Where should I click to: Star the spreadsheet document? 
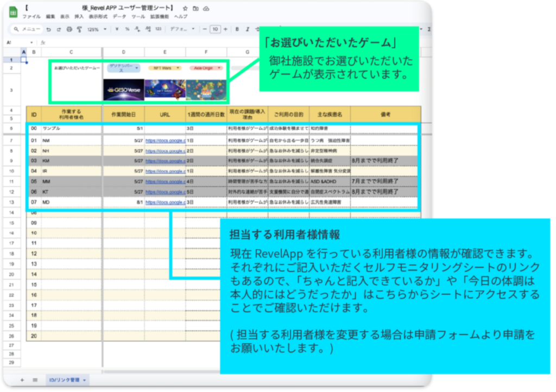[186, 9]
